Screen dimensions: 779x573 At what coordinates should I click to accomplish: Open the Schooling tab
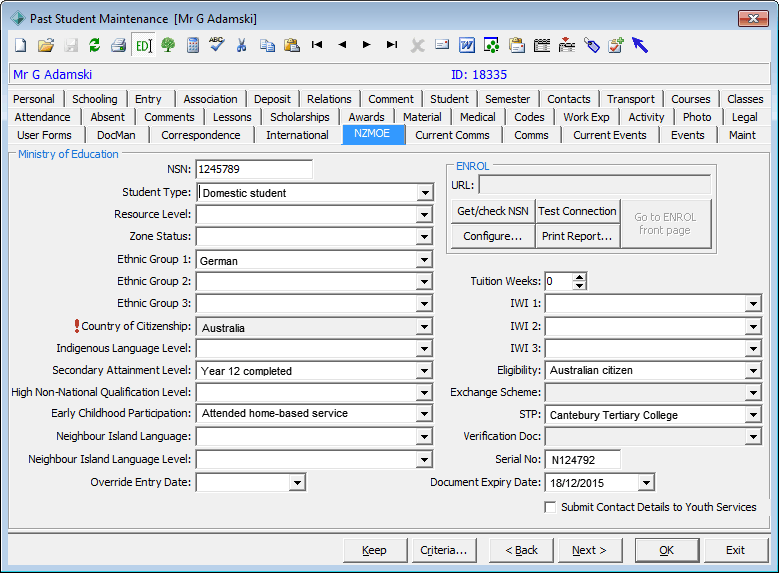coord(95,99)
